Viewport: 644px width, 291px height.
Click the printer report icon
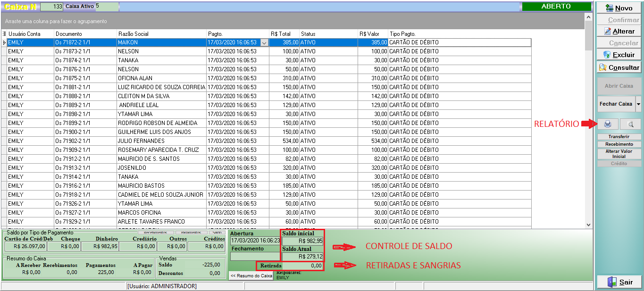click(608, 124)
